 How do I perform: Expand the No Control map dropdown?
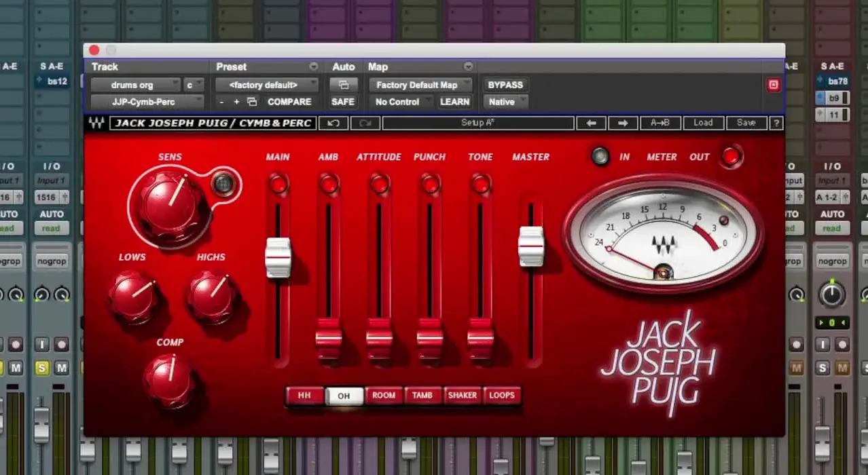pyautogui.click(x=401, y=101)
